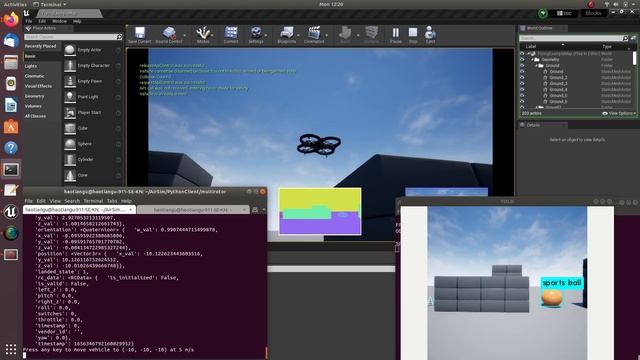Screen dimensions: 640x360
Task: Open the terminal's Search menu
Action: click(x=72, y=201)
